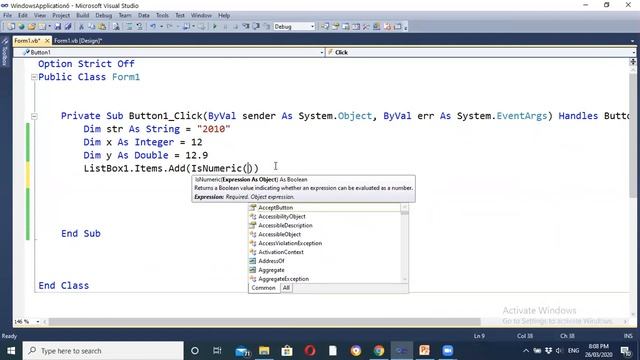640x360 pixels.
Task: Open the Data menu
Action: coord(144,16)
